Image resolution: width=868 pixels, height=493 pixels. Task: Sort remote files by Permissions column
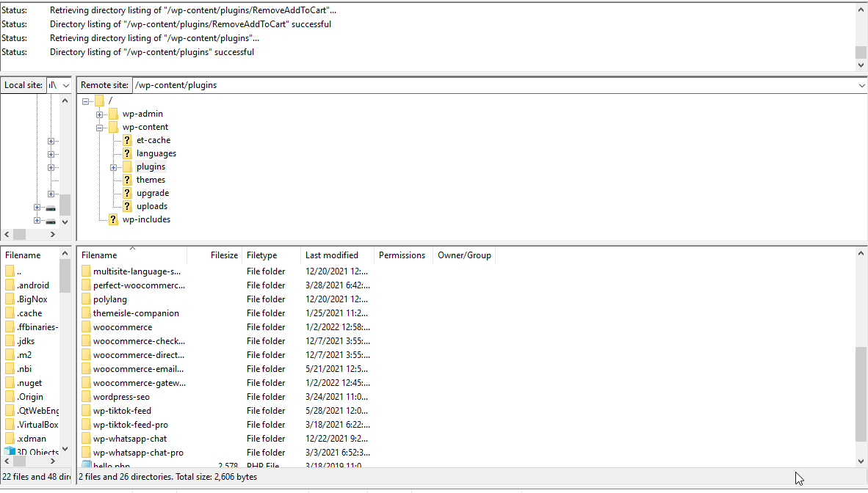tap(404, 255)
